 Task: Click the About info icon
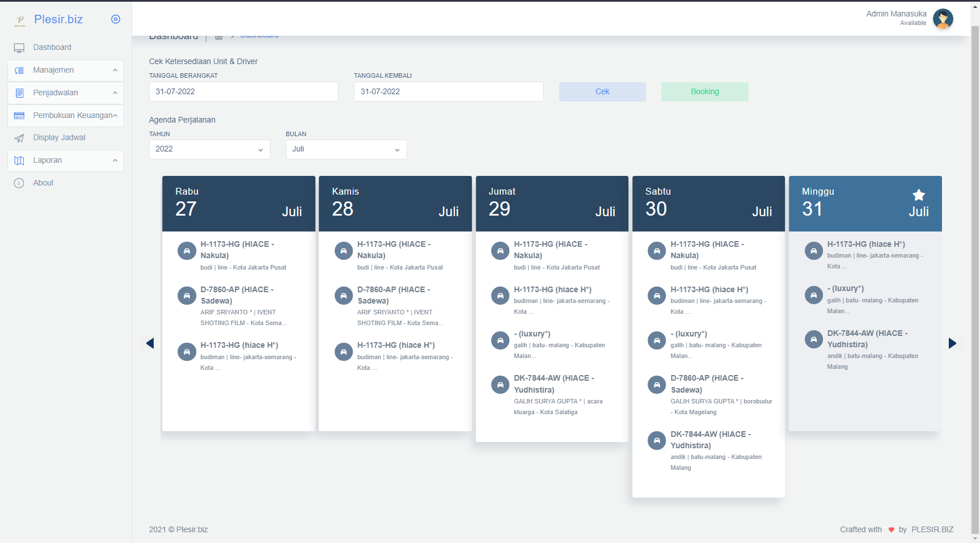pyautogui.click(x=19, y=183)
